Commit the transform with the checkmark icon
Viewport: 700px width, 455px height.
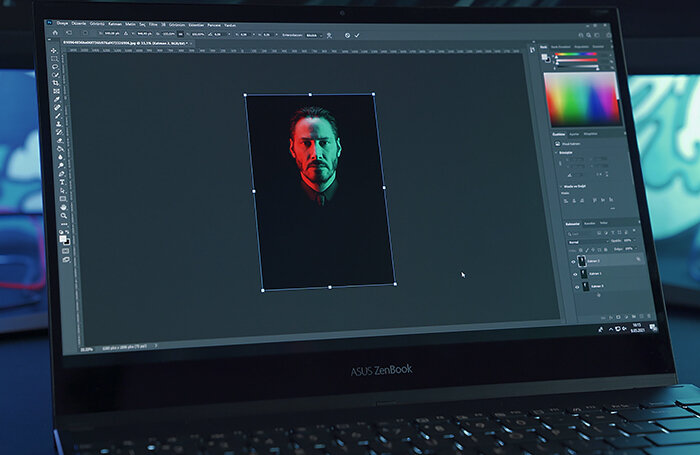[357, 35]
